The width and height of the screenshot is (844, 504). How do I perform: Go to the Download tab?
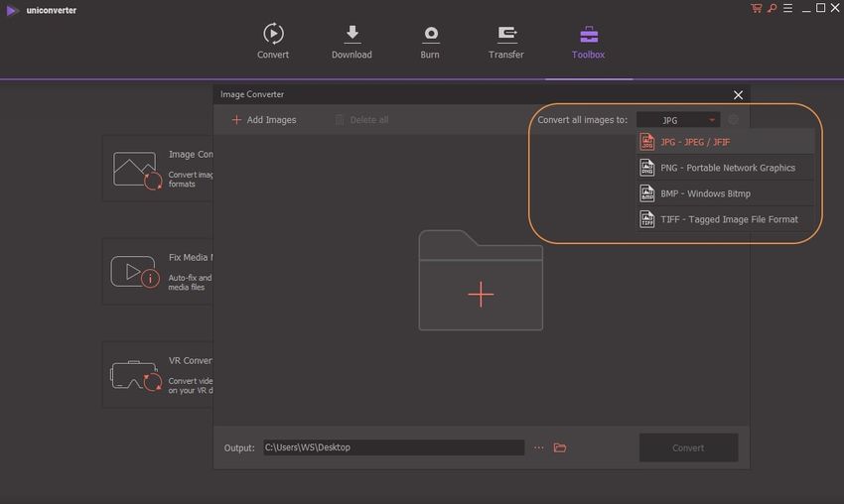click(352, 42)
